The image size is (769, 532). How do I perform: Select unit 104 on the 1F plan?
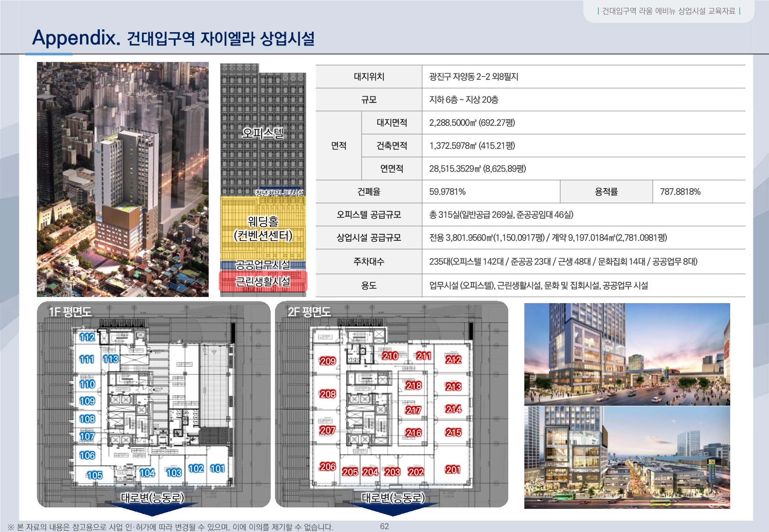pyautogui.click(x=147, y=473)
